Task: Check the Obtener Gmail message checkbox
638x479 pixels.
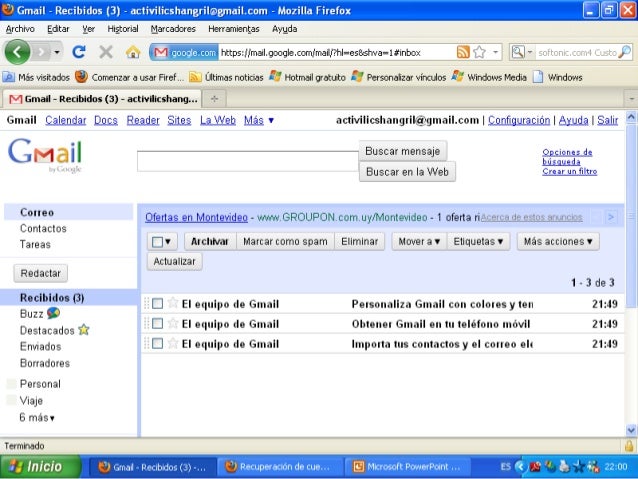Action: 157,324
